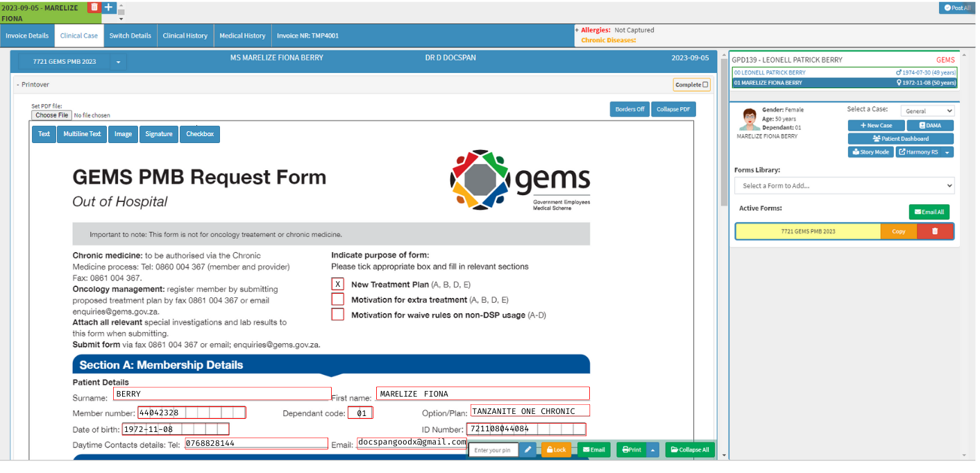Switch to the Clinical Case tab
The width and height of the screenshot is (980, 473).
coord(79,35)
